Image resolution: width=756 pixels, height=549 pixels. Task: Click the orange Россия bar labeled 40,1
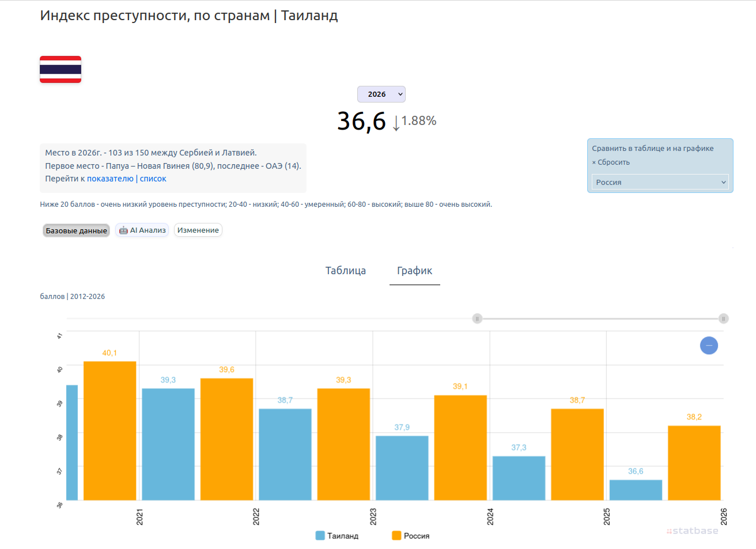click(109, 431)
